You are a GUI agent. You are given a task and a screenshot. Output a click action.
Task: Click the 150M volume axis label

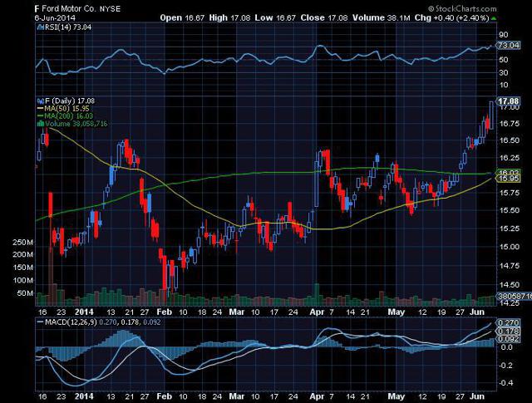(22, 268)
